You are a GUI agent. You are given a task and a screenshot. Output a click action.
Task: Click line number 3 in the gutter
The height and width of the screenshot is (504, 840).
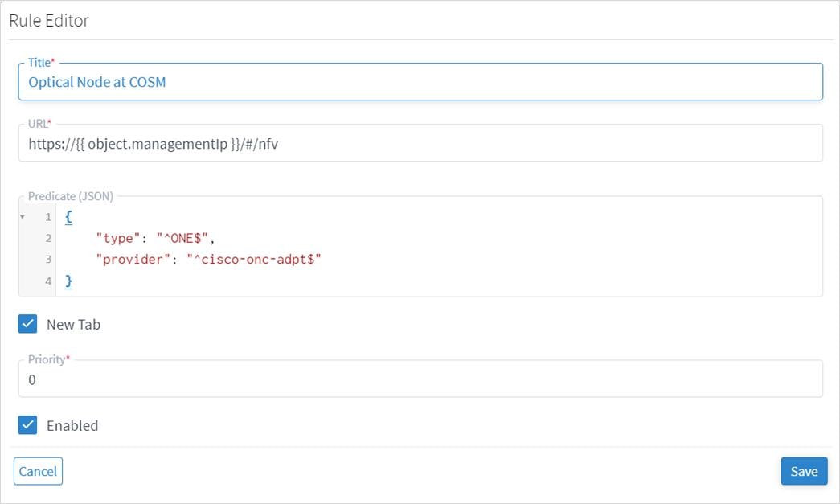(x=48, y=260)
